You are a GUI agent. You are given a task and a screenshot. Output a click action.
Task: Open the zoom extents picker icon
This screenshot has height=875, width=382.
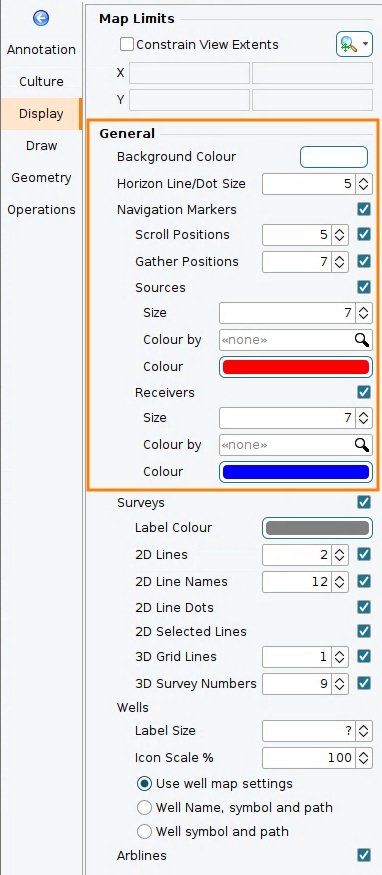tap(348, 44)
